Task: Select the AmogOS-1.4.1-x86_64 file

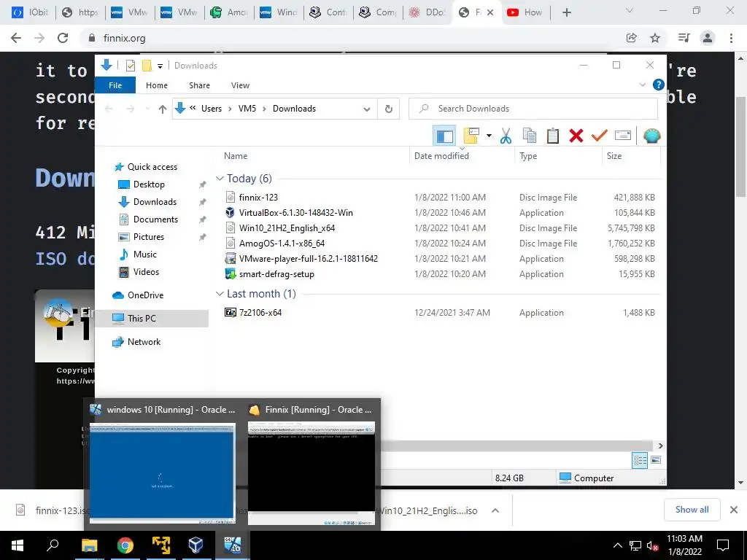Action: 282,243
